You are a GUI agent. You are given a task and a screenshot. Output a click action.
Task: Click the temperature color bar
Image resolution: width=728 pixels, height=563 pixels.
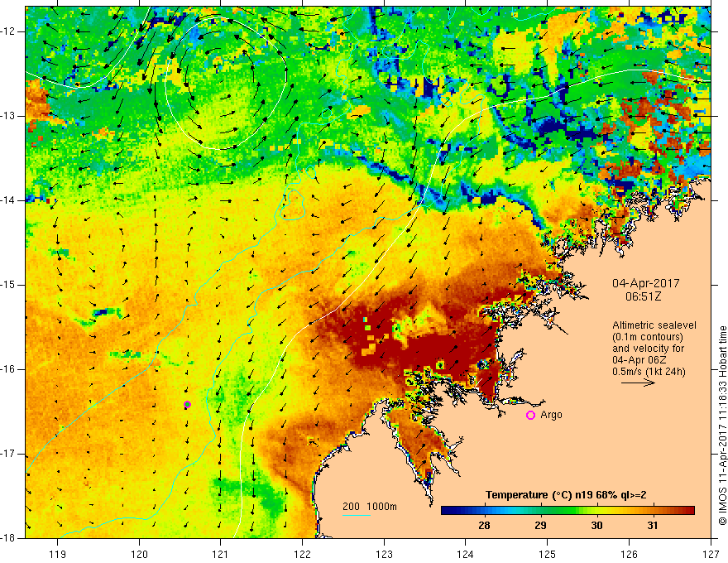point(568,511)
